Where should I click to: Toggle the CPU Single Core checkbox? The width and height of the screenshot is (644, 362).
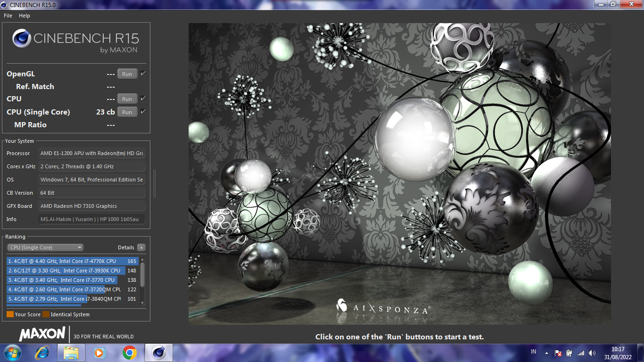(x=143, y=112)
